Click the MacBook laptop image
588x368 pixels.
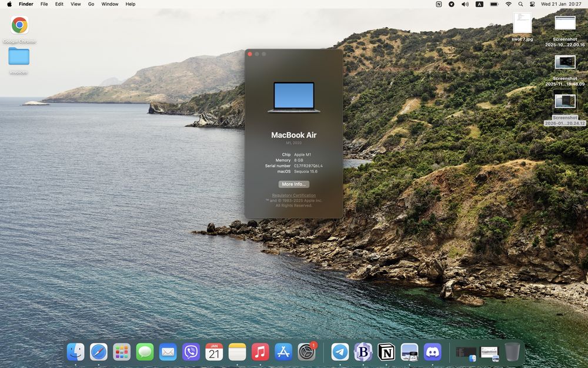point(293,97)
